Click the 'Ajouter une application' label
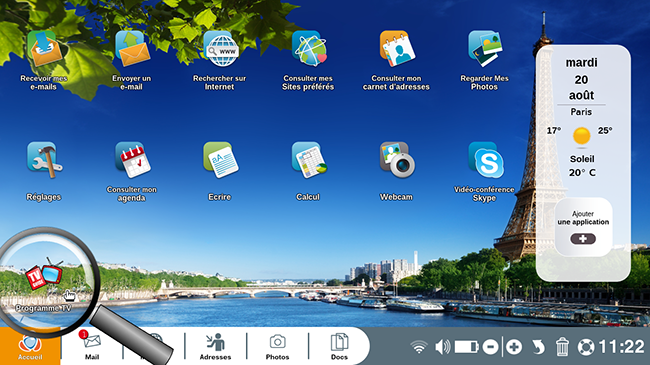The image size is (650, 365). point(583,218)
